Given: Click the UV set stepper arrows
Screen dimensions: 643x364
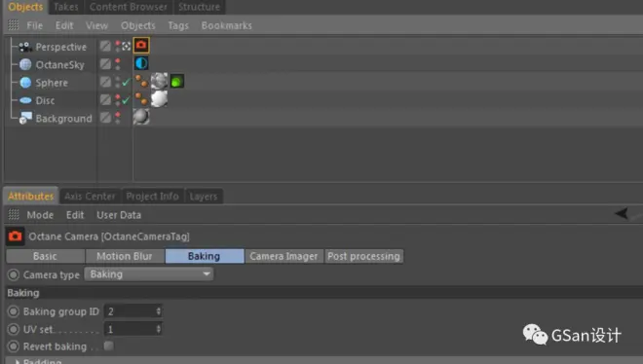Looking at the screenshot, I should click(158, 329).
